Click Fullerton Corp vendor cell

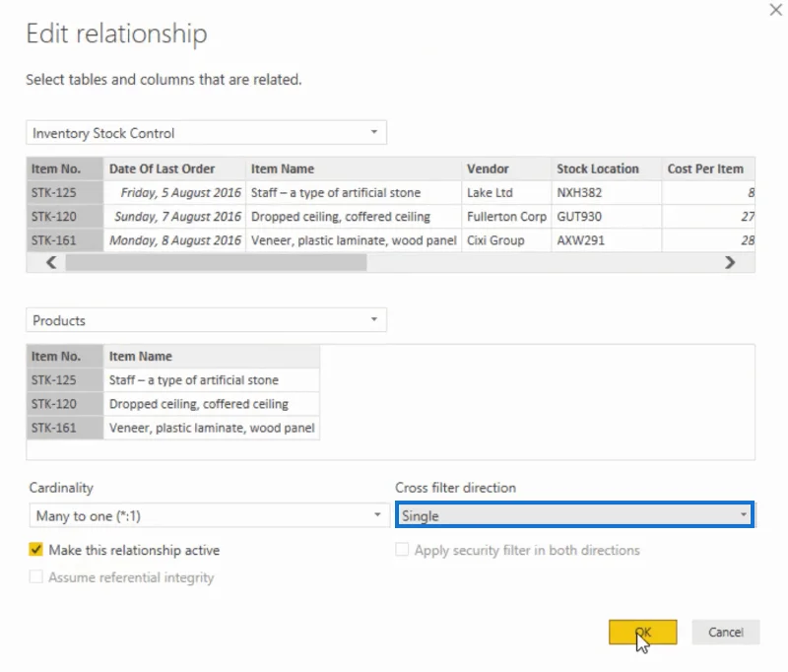pos(506,217)
